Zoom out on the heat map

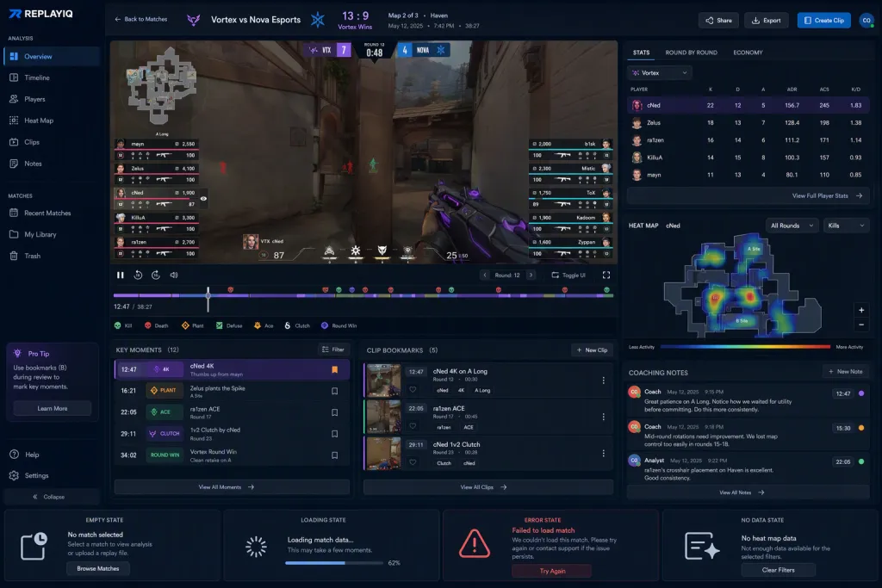pos(861,325)
